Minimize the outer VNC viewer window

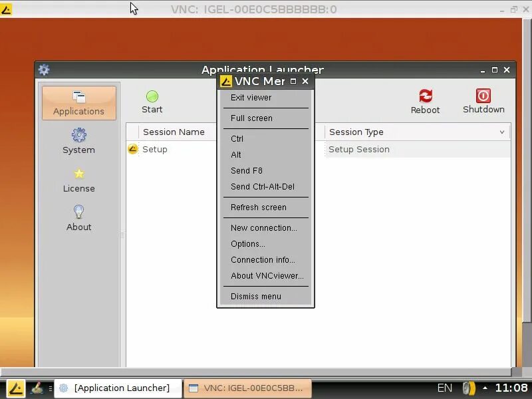[x=502, y=10]
